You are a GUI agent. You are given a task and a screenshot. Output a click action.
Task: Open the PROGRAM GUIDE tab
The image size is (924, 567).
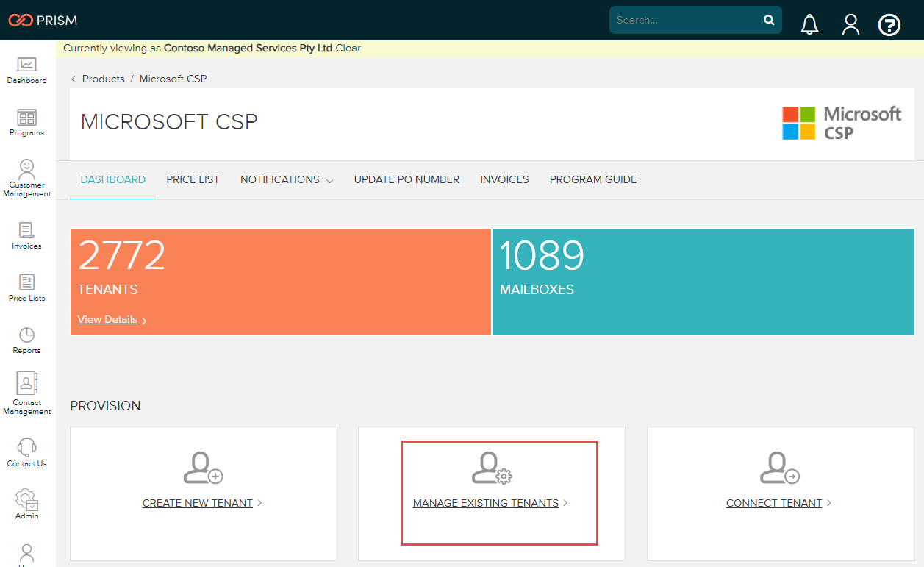tap(592, 179)
